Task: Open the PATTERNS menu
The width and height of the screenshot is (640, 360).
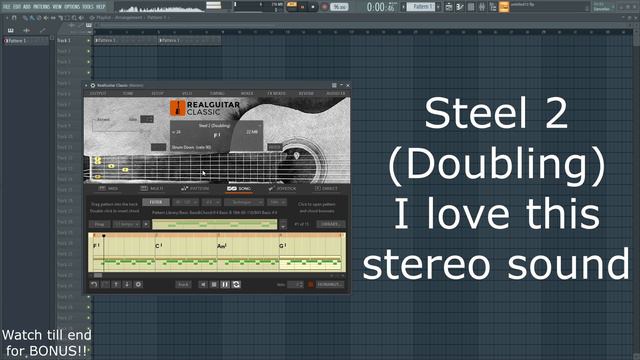Action: pos(42,7)
